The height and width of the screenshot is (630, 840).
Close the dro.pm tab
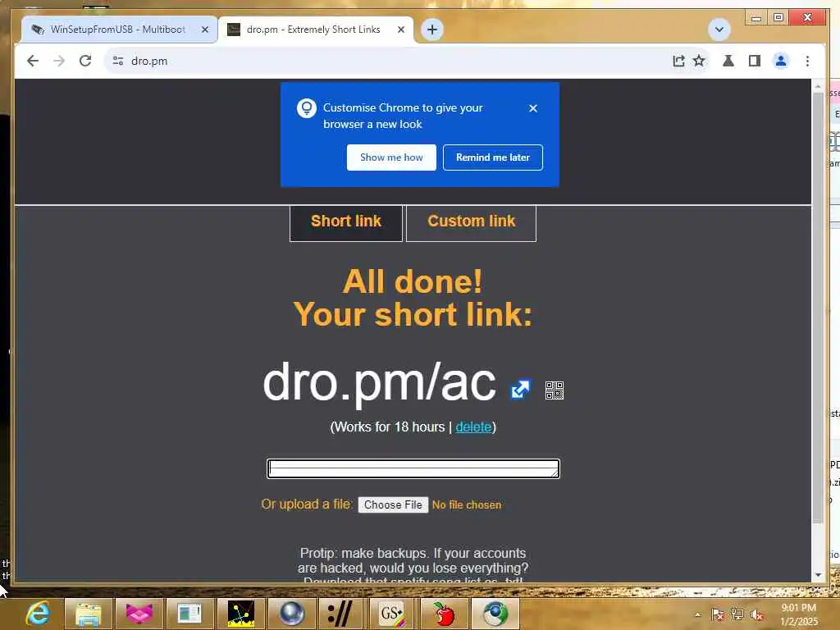[x=400, y=30]
